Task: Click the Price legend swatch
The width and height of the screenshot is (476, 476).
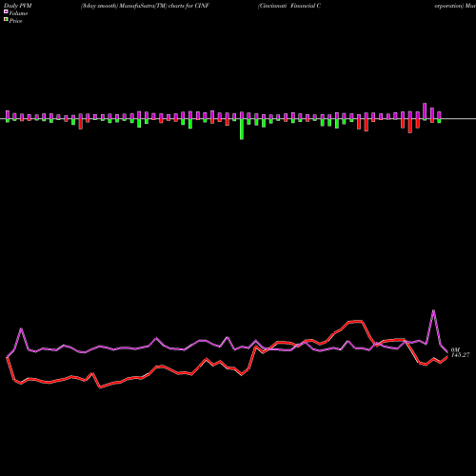Action: 6,19
